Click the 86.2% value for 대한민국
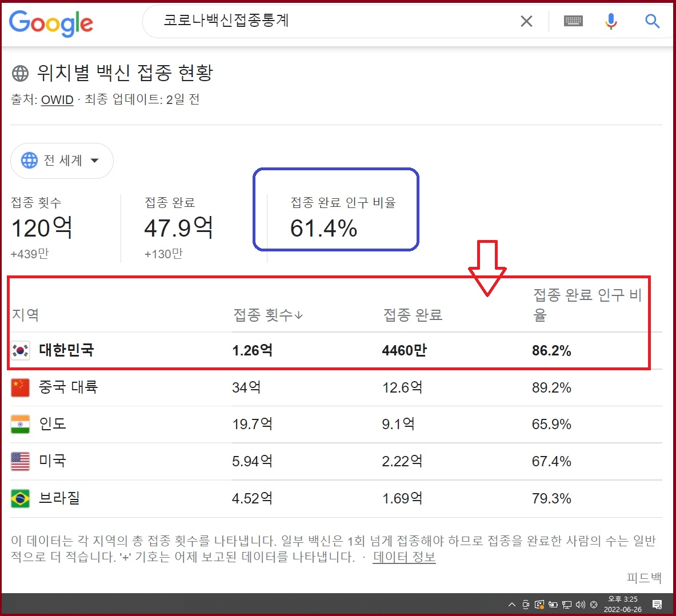 [x=551, y=350]
